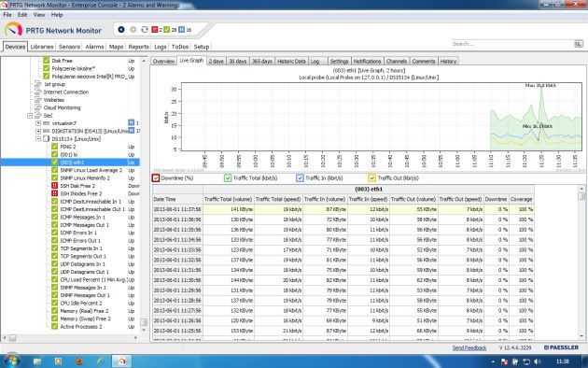Toggle Traffic Out (kbit/s) checkbox
Screen dimensions: 588x368
[x=371, y=178]
